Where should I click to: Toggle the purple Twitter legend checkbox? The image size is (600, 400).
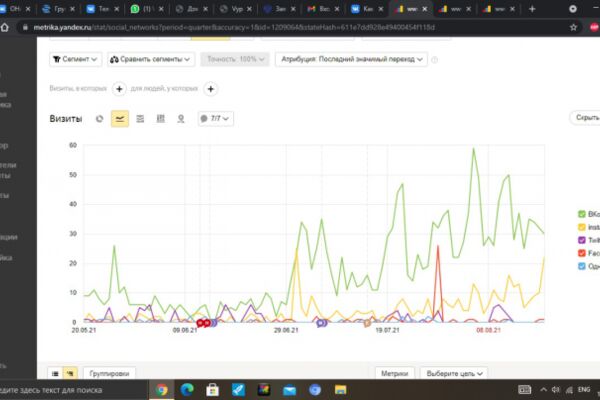tap(582, 240)
